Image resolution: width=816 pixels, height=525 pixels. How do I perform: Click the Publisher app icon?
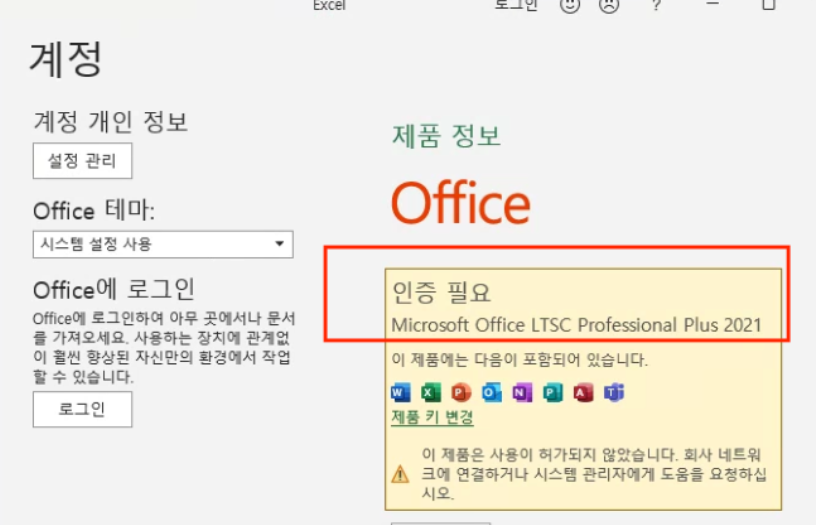[553, 392]
